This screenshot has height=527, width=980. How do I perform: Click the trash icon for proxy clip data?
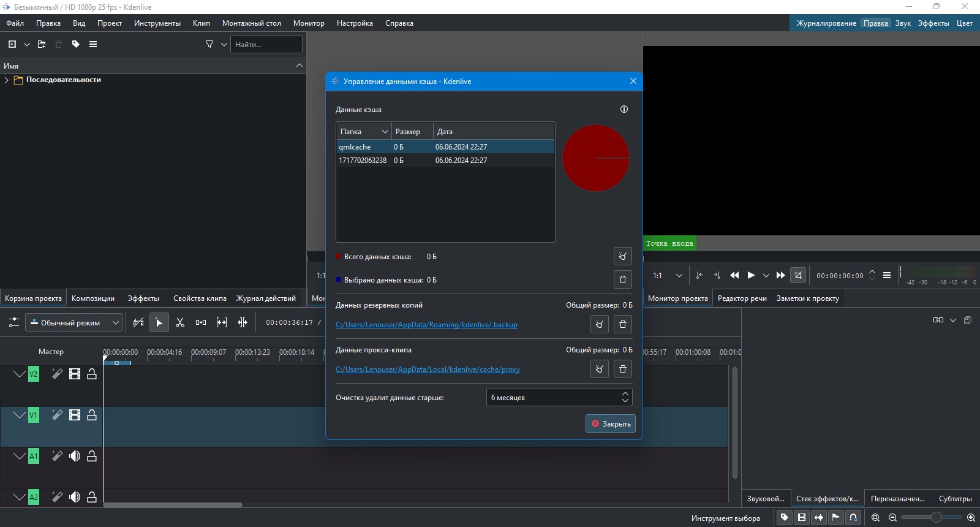point(622,369)
